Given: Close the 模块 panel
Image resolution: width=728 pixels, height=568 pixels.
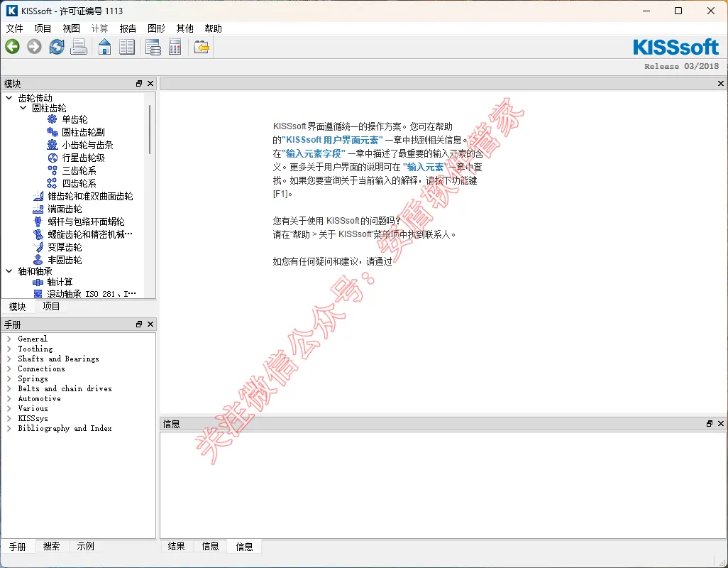Looking at the screenshot, I should (150, 84).
